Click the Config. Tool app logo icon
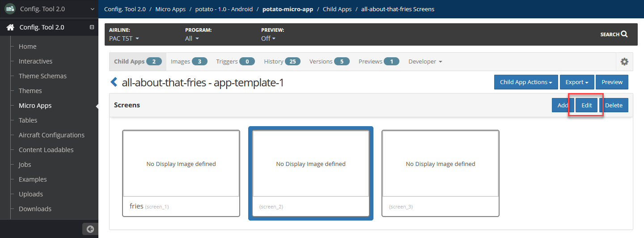Image resolution: width=644 pixels, height=238 pixels. pyautogui.click(x=10, y=8)
